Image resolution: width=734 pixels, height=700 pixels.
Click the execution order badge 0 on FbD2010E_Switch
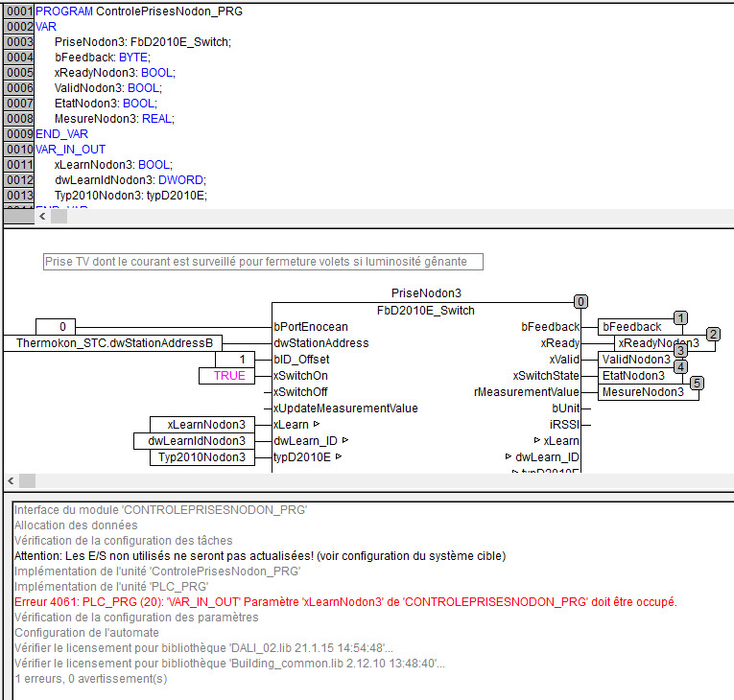pyautogui.click(x=580, y=301)
